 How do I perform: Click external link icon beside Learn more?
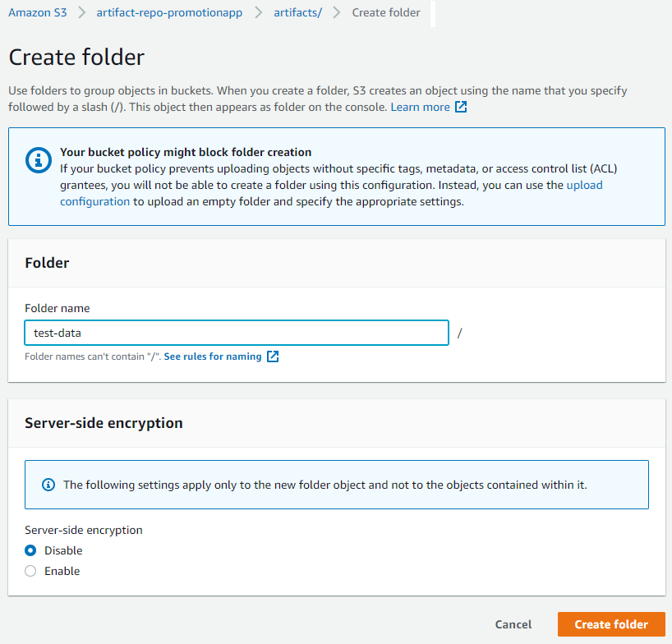461,107
